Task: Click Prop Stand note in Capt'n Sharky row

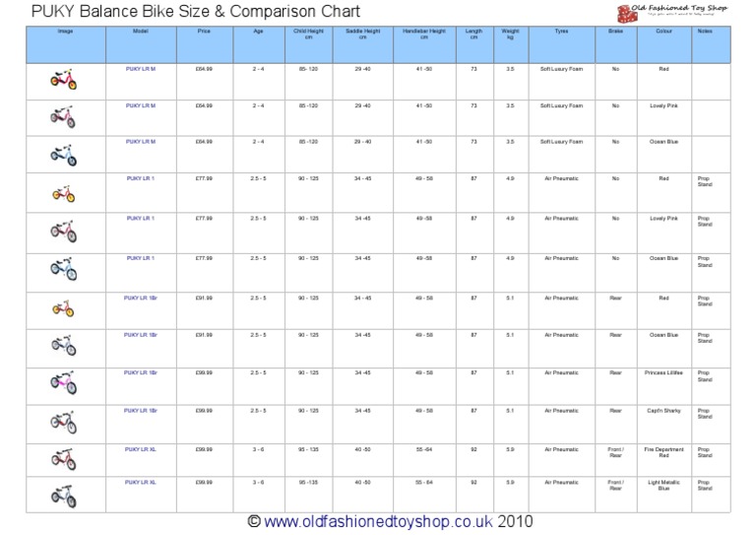Action: coord(705,414)
